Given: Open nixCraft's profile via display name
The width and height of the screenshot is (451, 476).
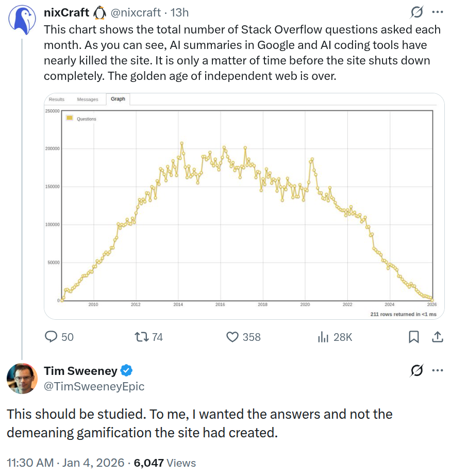Looking at the screenshot, I should click(67, 12).
